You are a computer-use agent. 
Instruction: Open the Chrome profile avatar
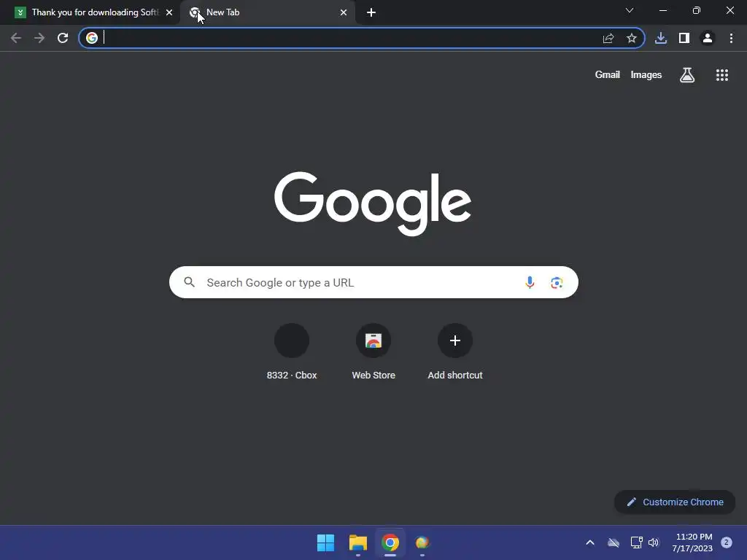(x=708, y=38)
